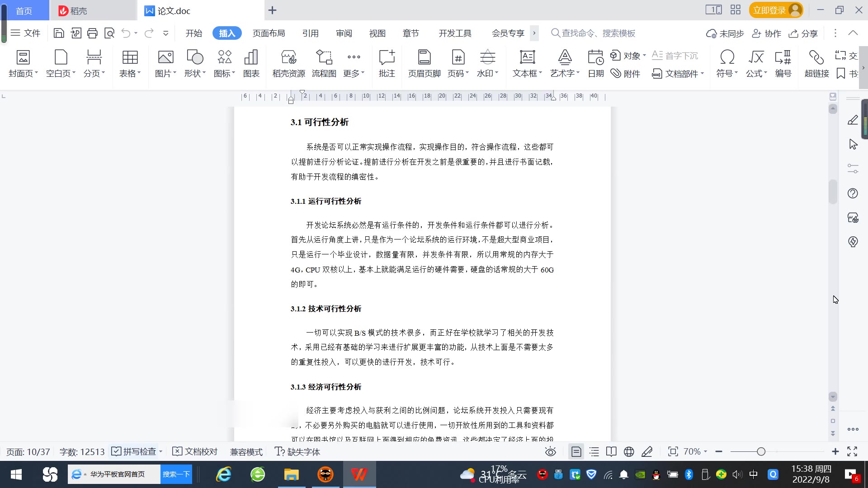Open the date (日期) insert tool
Screen dimensions: 868x488
click(x=595, y=63)
